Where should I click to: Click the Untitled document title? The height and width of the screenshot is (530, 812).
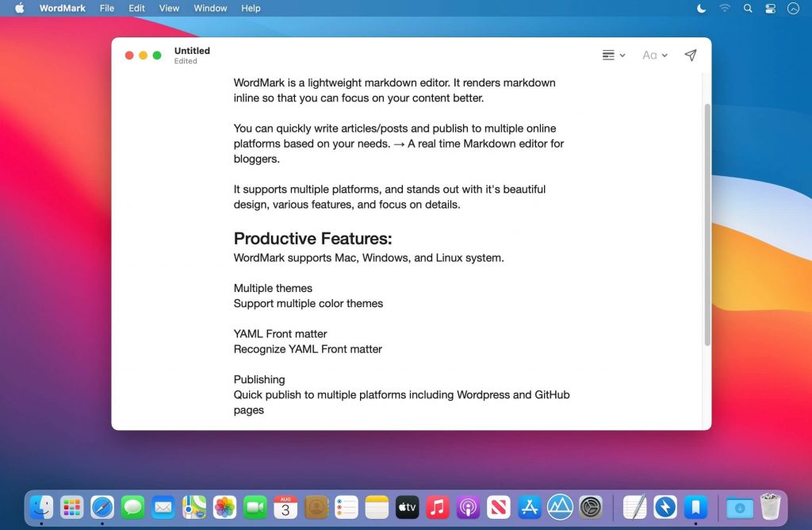coord(192,51)
